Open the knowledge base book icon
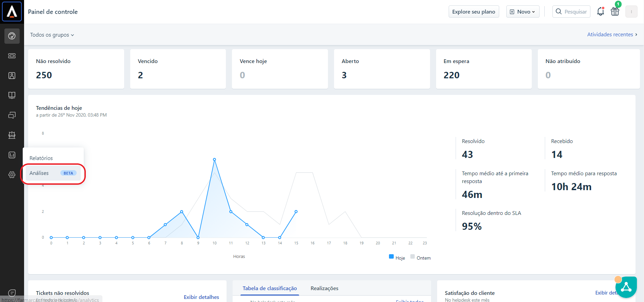This screenshot has width=644, height=302. pyautogui.click(x=12, y=95)
